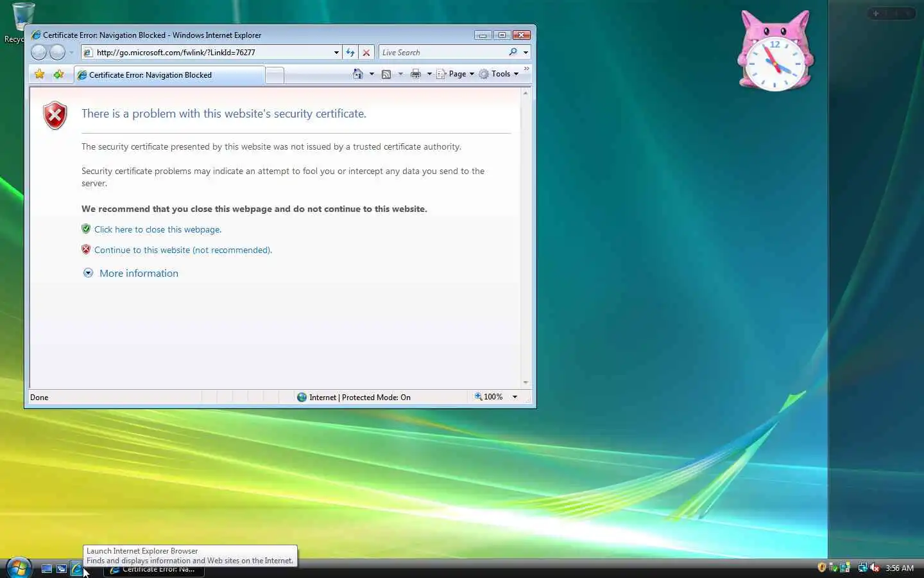Open a new blank tab
Image resolution: width=924 pixels, height=578 pixels.
(x=275, y=75)
